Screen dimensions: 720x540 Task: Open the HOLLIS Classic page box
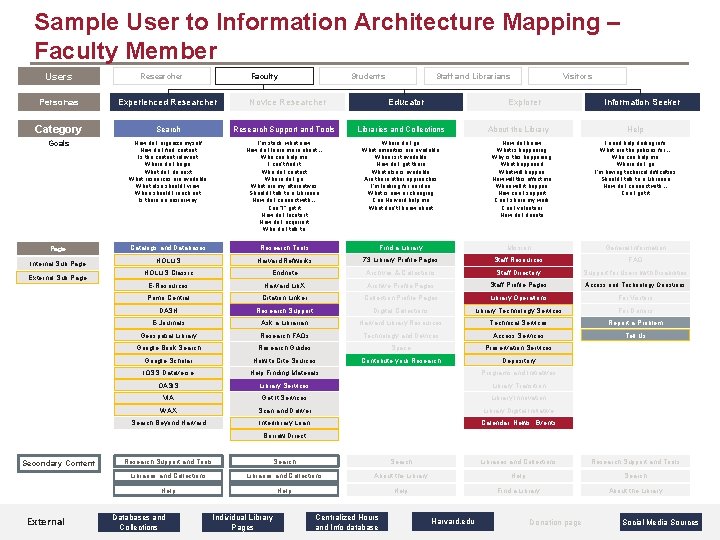168,273
